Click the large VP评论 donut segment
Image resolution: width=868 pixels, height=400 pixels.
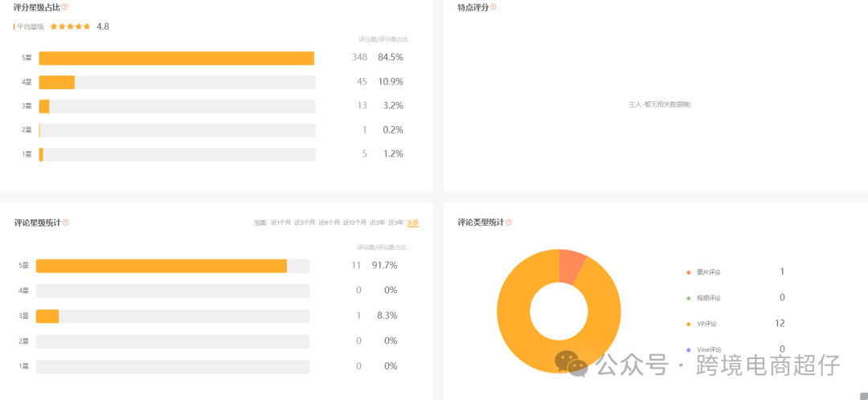515,332
